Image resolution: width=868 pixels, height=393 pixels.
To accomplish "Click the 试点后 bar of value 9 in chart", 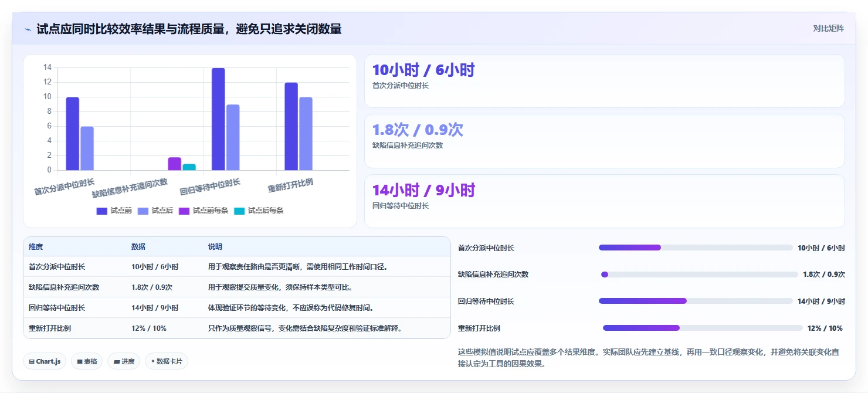I will [x=233, y=137].
